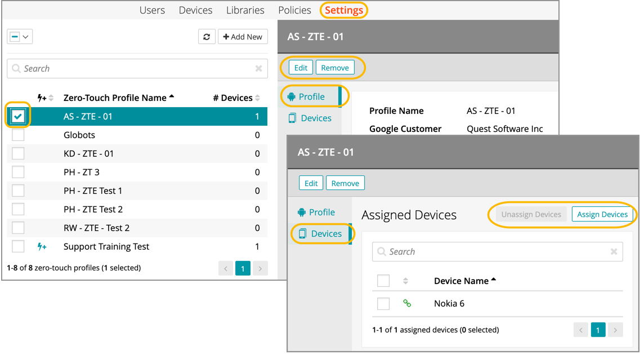This screenshot has height=354, width=644.
Task: Click the Assign Devices button
Action: click(602, 215)
